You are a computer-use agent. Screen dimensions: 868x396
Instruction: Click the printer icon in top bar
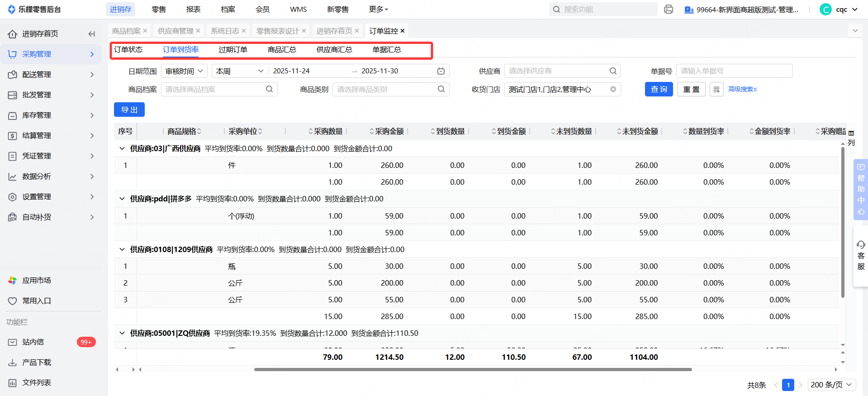pyautogui.click(x=668, y=10)
